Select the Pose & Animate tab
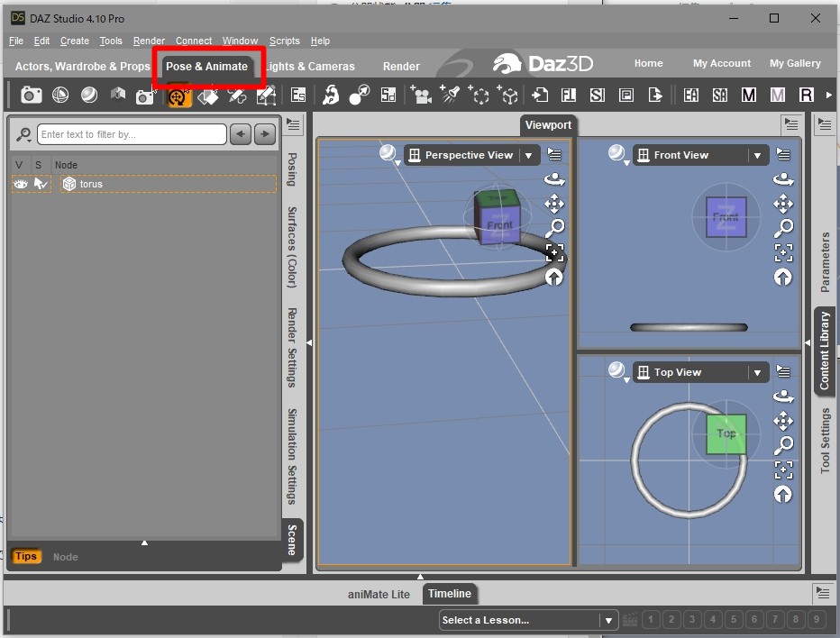 pos(206,67)
